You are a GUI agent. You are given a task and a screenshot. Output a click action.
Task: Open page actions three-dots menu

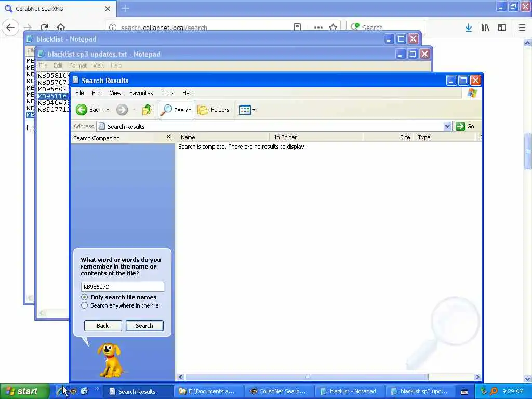click(x=318, y=27)
